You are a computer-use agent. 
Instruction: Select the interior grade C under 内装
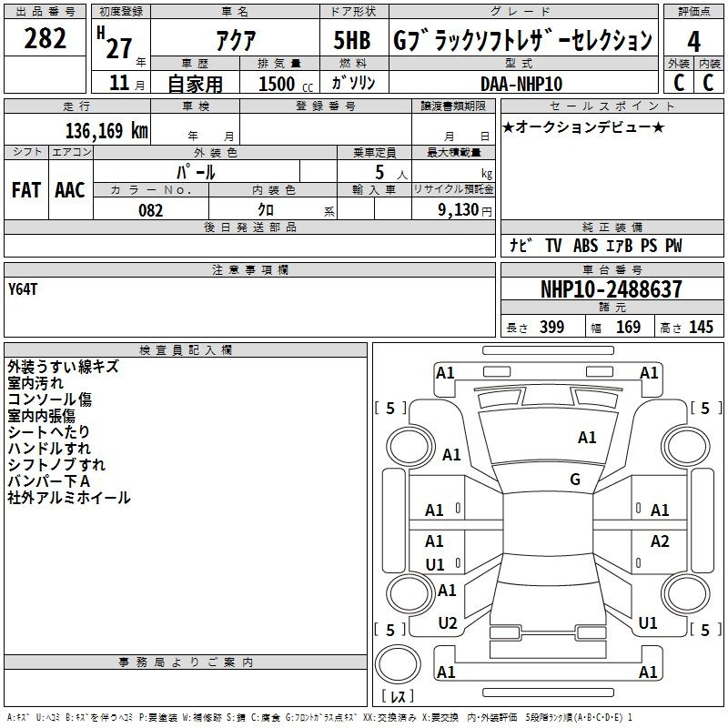(x=708, y=82)
